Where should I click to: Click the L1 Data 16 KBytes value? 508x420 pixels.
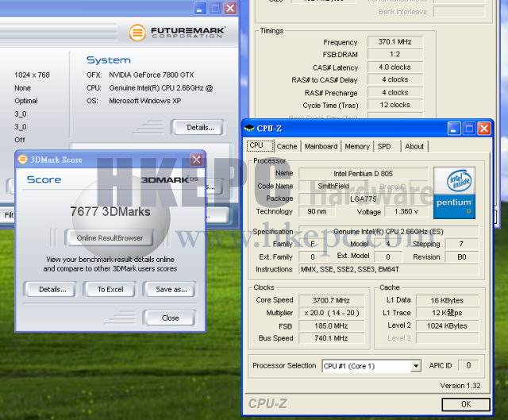click(447, 300)
